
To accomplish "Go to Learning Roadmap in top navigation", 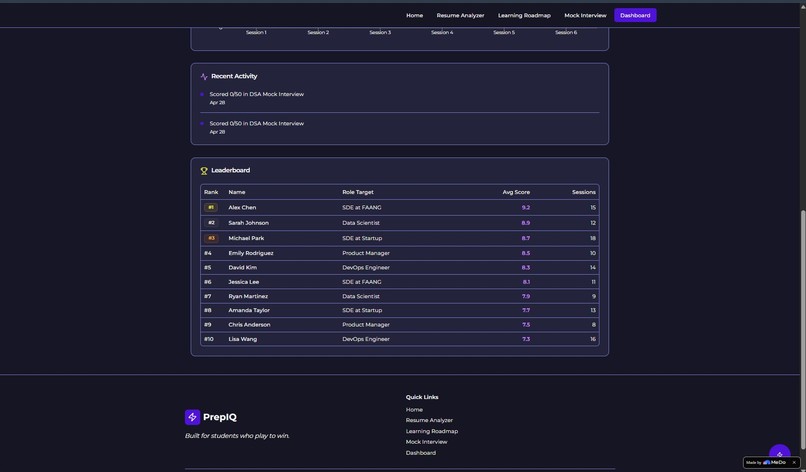I will (x=524, y=15).
